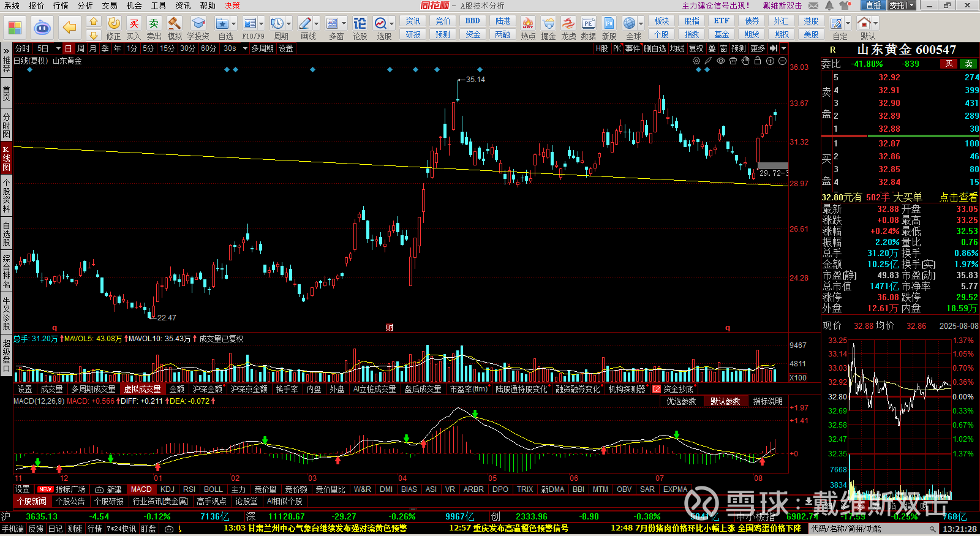Toggle 预测 forecast display

(739, 48)
